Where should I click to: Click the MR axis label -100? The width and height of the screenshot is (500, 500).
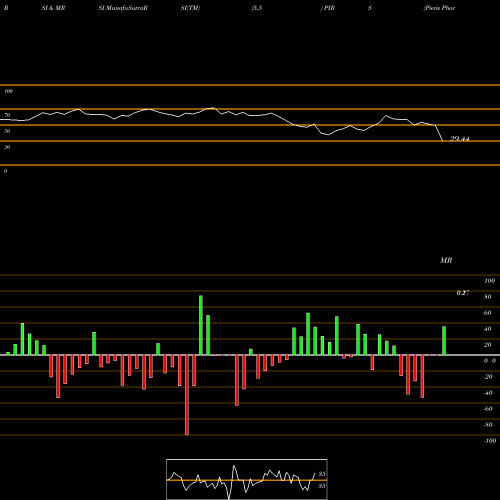click(490, 441)
